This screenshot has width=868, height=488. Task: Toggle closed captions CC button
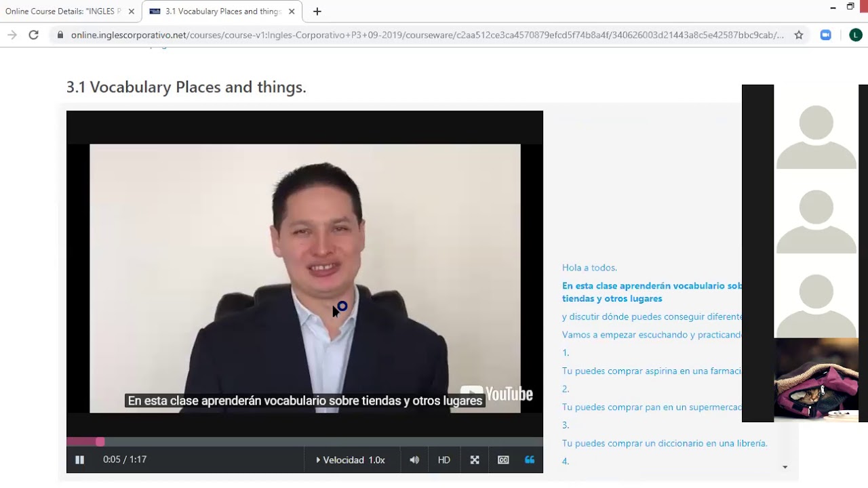pyautogui.click(x=503, y=460)
